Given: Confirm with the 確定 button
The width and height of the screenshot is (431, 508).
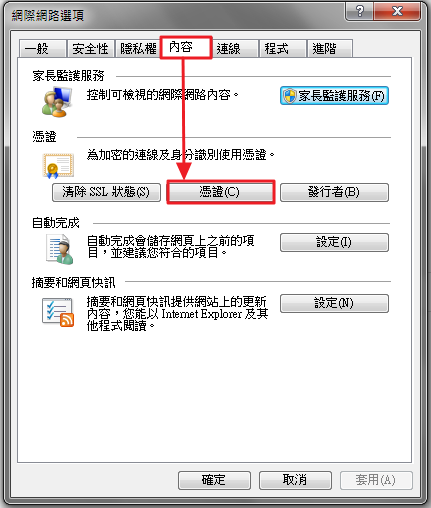Looking at the screenshot, I should point(214,480).
